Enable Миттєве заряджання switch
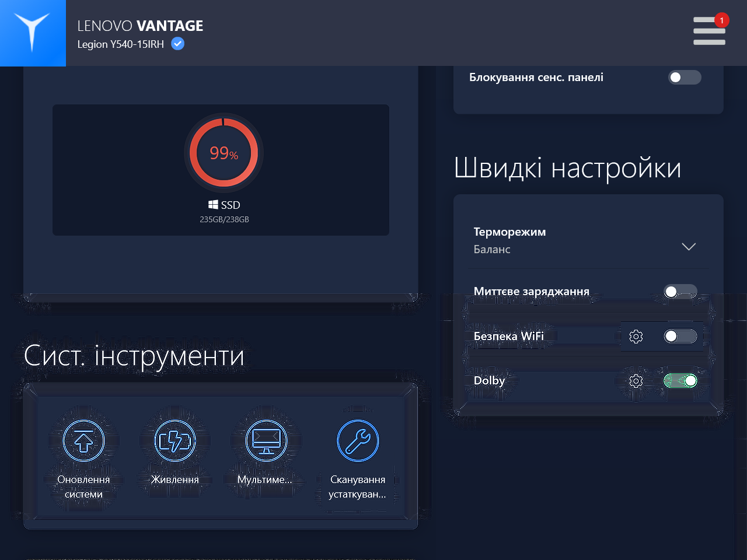 (680, 292)
